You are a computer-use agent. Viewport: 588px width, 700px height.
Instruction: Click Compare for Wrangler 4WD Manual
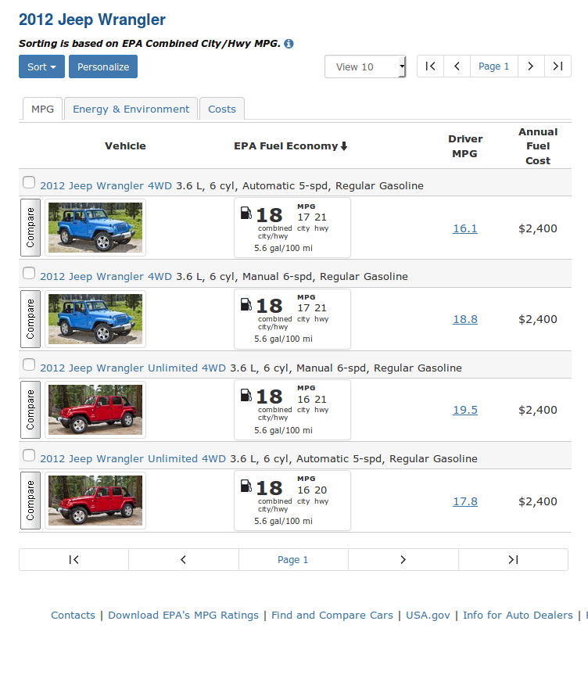30,319
